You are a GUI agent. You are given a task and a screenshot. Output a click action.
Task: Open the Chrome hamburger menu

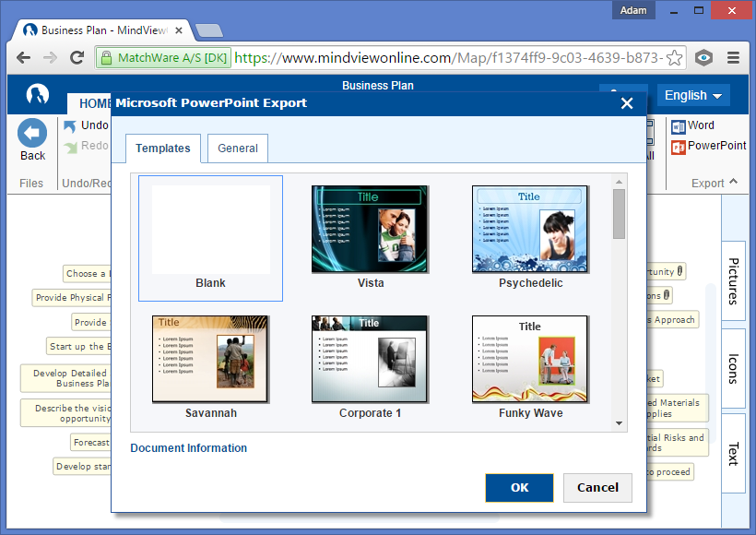coord(733,58)
